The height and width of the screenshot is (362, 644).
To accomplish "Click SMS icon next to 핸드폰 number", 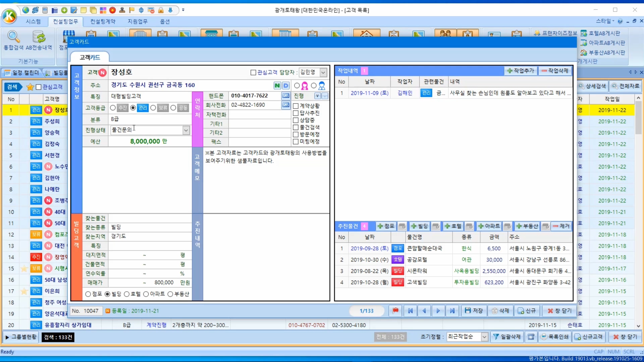I will click(285, 96).
